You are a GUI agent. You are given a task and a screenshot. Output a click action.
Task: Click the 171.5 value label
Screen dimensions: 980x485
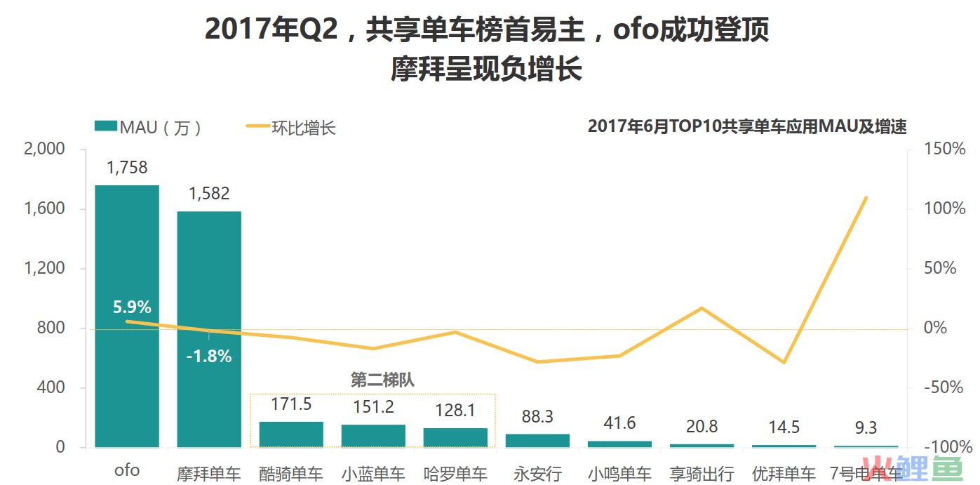click(291, 404)
